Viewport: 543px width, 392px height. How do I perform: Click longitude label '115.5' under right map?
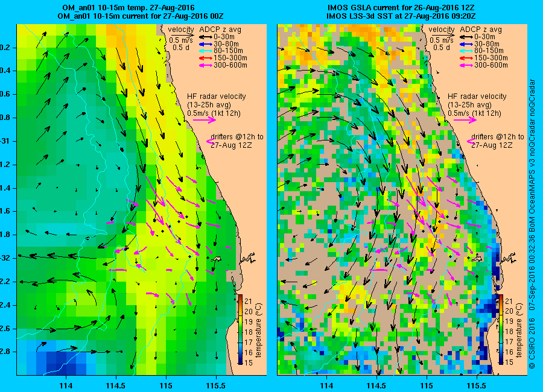pyautogui.click(x=477, y=386)
